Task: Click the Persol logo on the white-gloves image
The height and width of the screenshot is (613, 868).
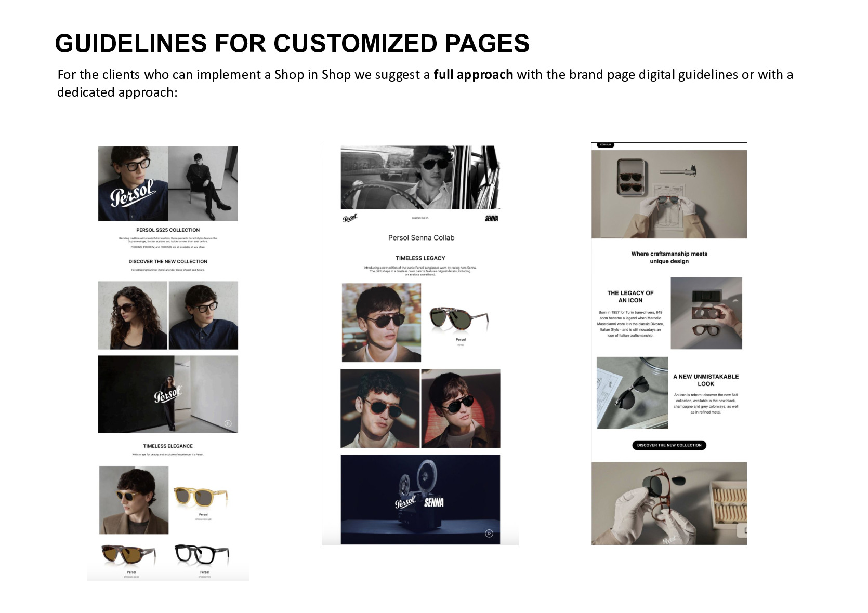Action: [669, 539]
